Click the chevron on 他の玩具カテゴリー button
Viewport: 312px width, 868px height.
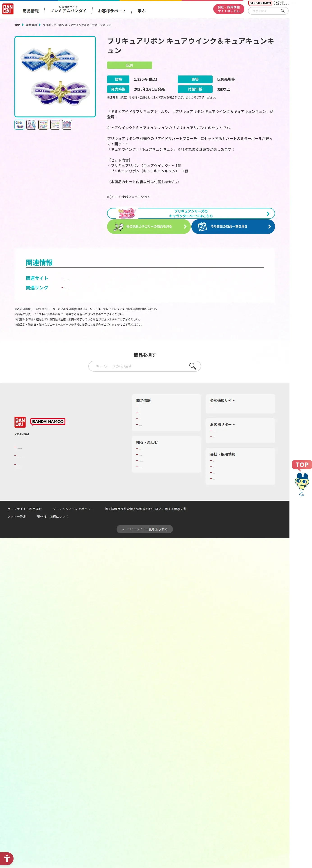[x=185, y=227]
